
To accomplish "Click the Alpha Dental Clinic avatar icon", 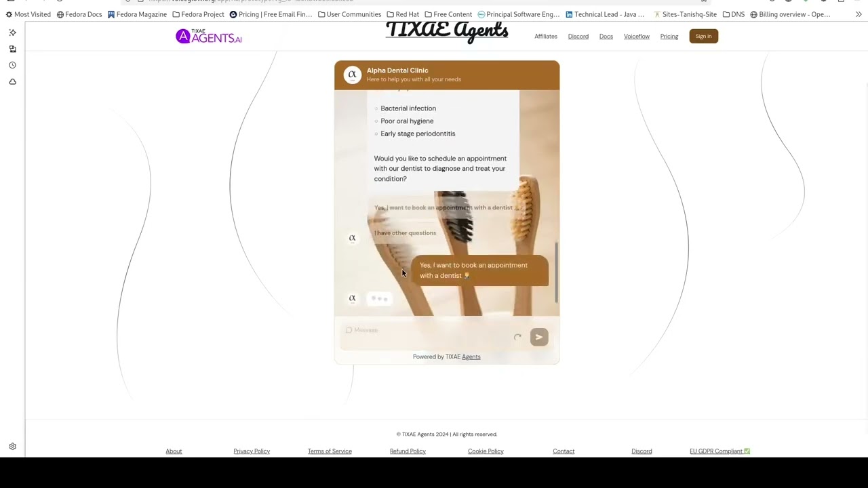I will [x=352, y=75].
